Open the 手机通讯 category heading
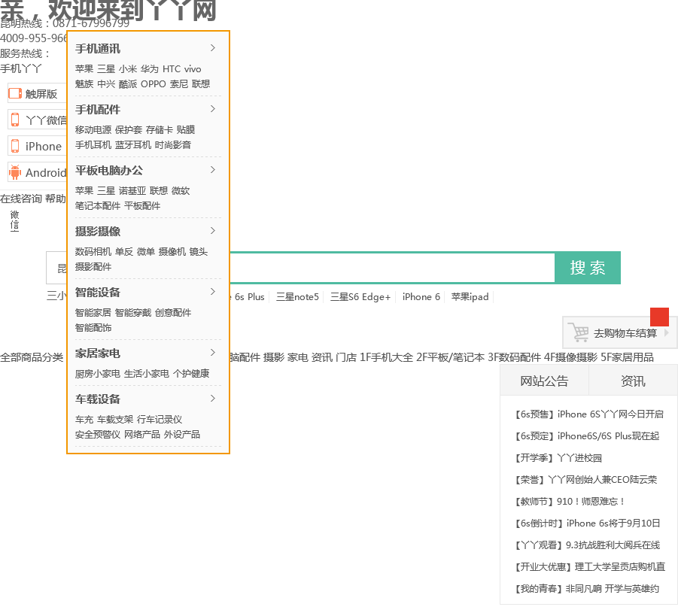678x616 pixels. point(98,49)
